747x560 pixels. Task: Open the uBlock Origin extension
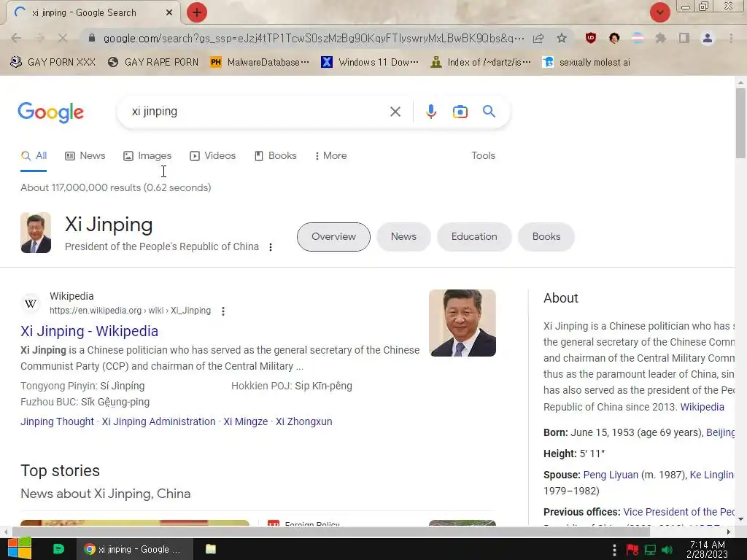click(x=591, y=38)
